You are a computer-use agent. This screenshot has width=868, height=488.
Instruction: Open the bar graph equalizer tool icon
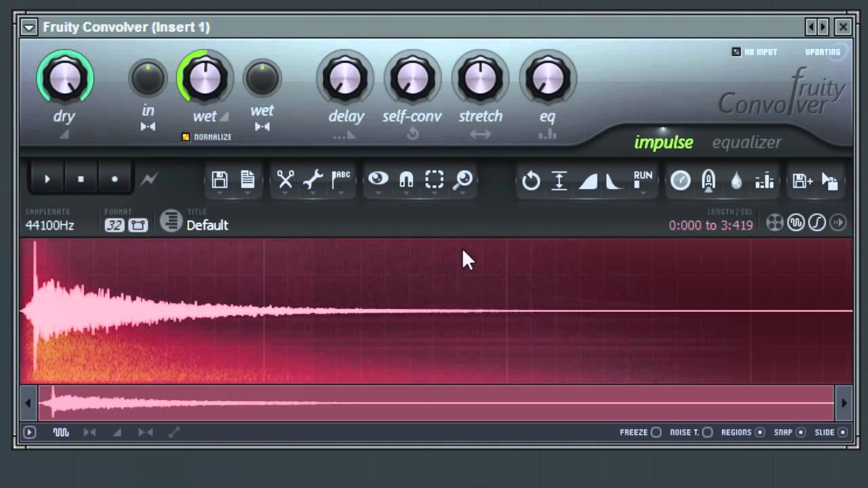(764, 180)
